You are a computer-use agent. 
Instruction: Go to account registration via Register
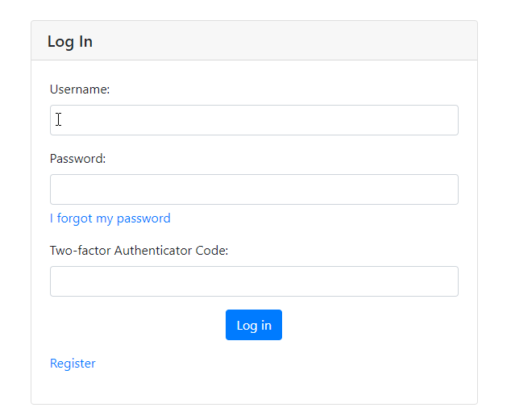click(x=73, y=364)
